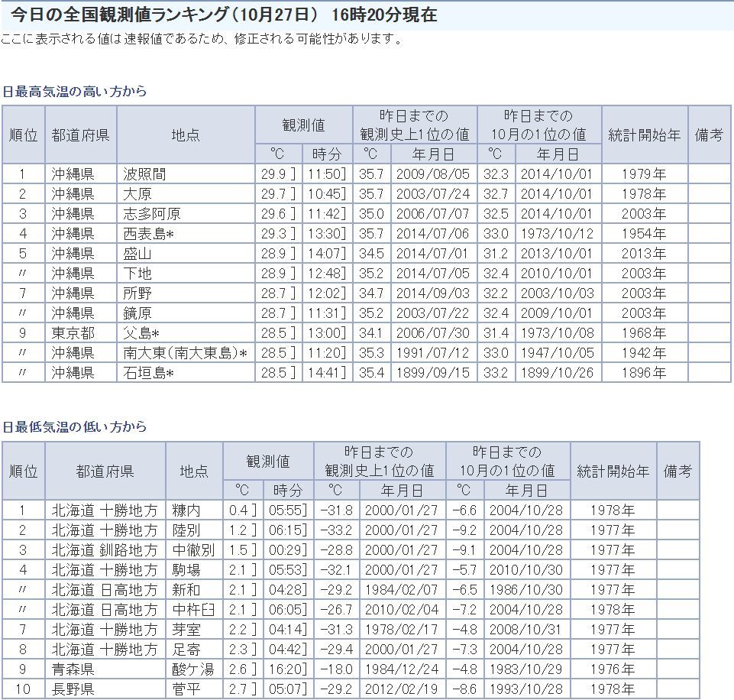Screen dimensions: 734x700
Task: Select the 酸ケ湯 station cell
Action: 194,669
